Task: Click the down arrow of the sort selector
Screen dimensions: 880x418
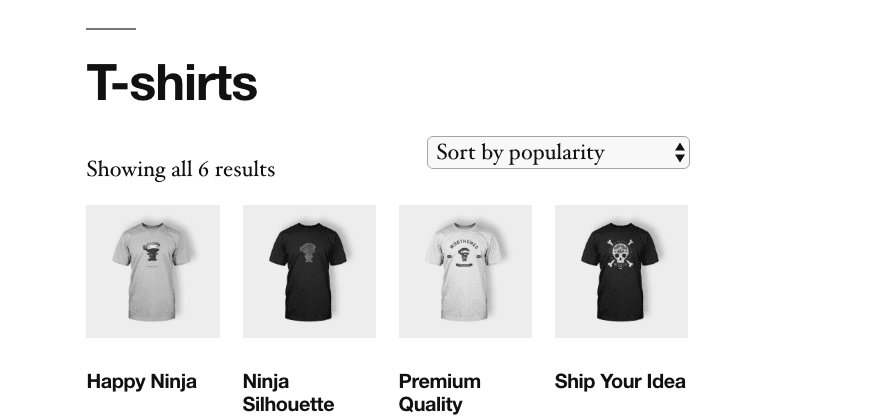Action: 680,158
